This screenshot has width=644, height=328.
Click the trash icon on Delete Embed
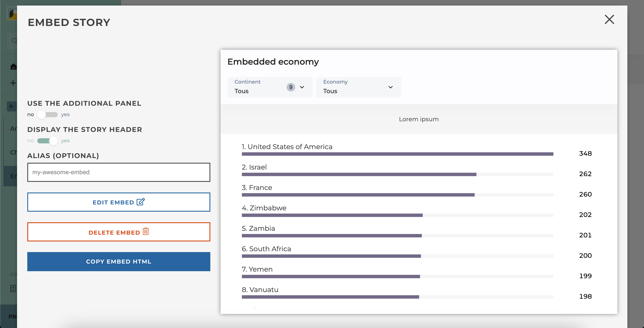tap(146, 231)
